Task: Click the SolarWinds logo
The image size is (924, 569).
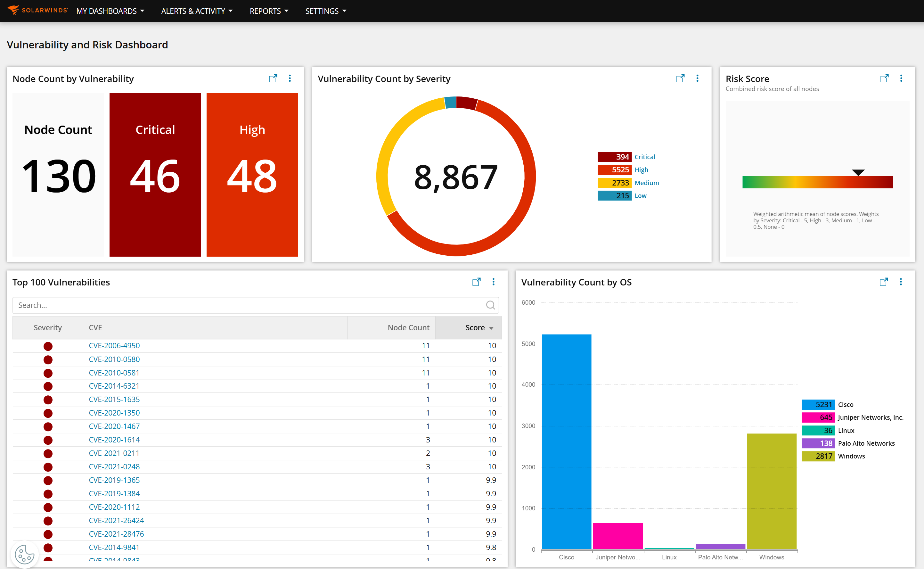Action: 37,10
